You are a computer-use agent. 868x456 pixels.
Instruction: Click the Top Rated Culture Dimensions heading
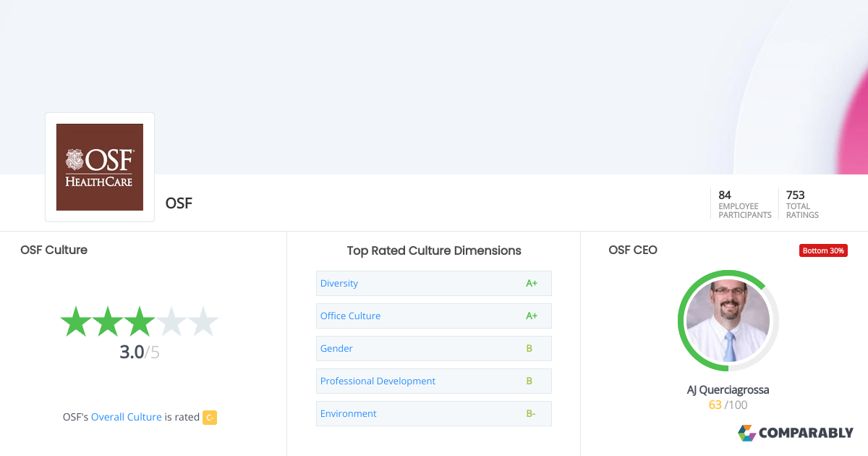point(434,250)
